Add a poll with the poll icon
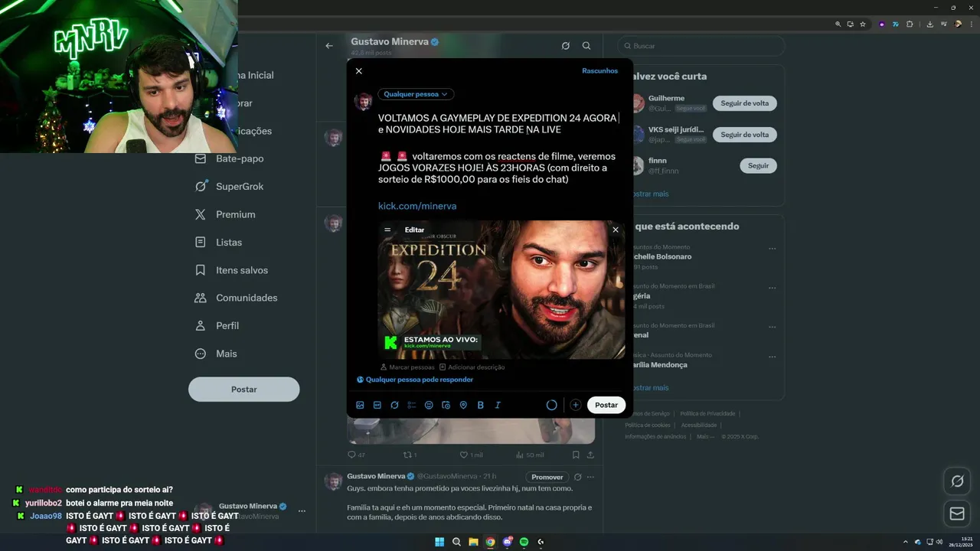 pyautogui.click(x=411, y=405)
